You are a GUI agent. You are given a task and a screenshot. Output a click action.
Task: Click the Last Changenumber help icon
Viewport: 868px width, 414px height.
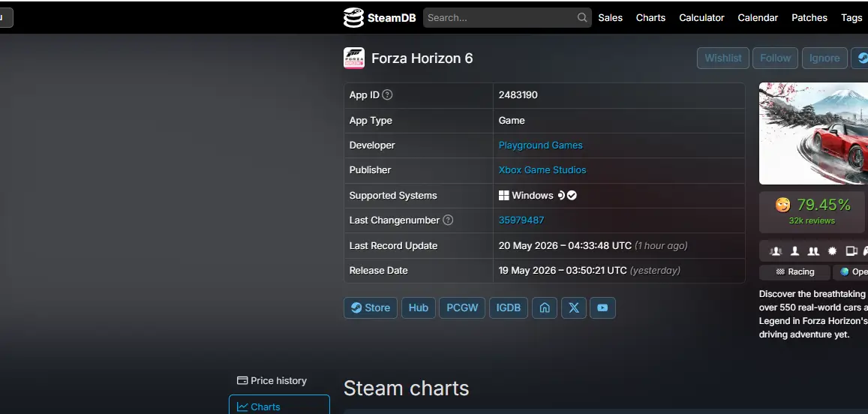(448, 220)
